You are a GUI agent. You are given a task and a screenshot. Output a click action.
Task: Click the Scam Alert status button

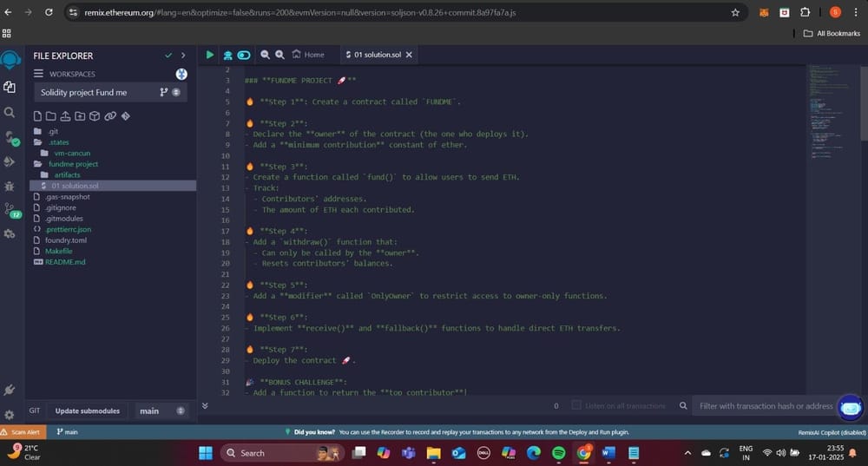pyautogui.click(x=21, y=431)
